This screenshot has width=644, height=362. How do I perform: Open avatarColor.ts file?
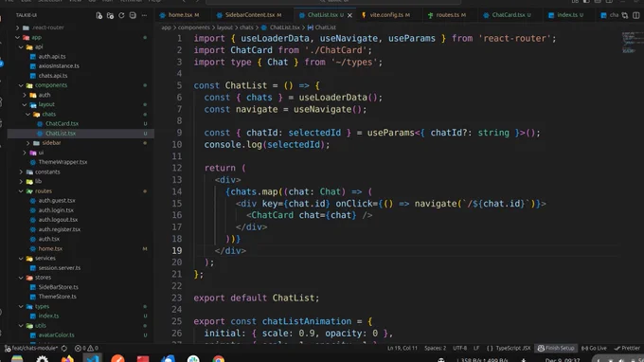[56, 335]
